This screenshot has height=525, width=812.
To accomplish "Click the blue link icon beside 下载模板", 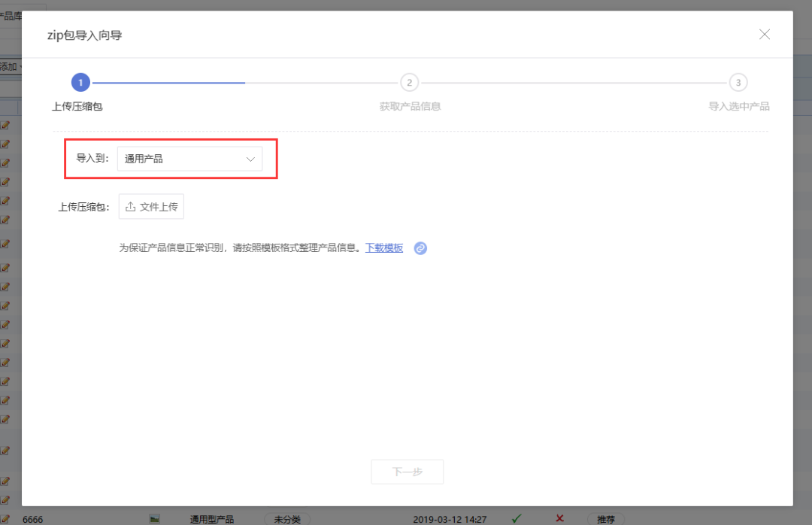I will click(x=420, y=248).
